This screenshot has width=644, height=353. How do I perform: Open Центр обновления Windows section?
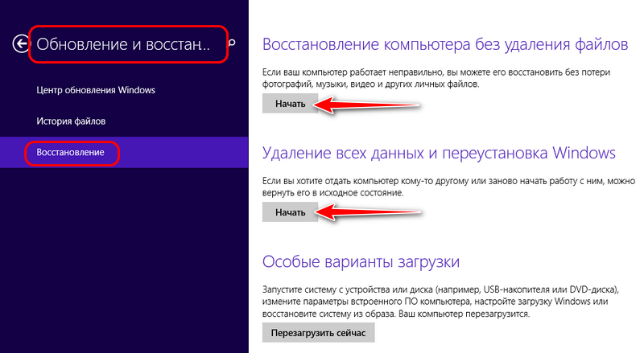click(96, 90)
